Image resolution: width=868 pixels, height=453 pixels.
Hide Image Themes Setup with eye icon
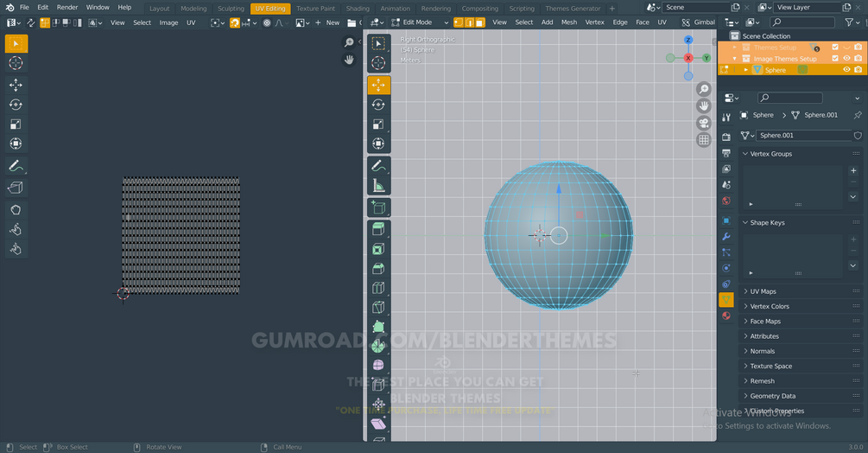pyautogui.click(x=846, y=58)
